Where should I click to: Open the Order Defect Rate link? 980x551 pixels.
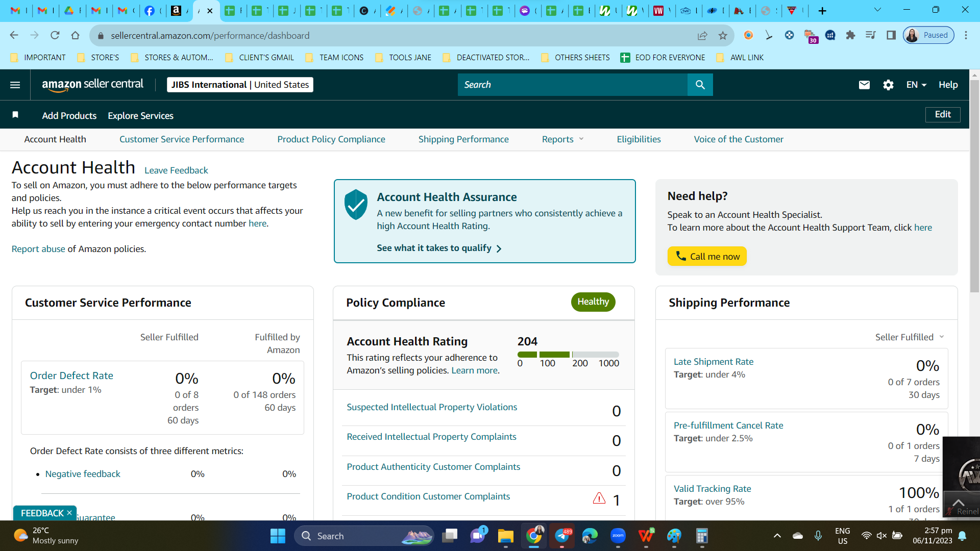tap(71, 375)
